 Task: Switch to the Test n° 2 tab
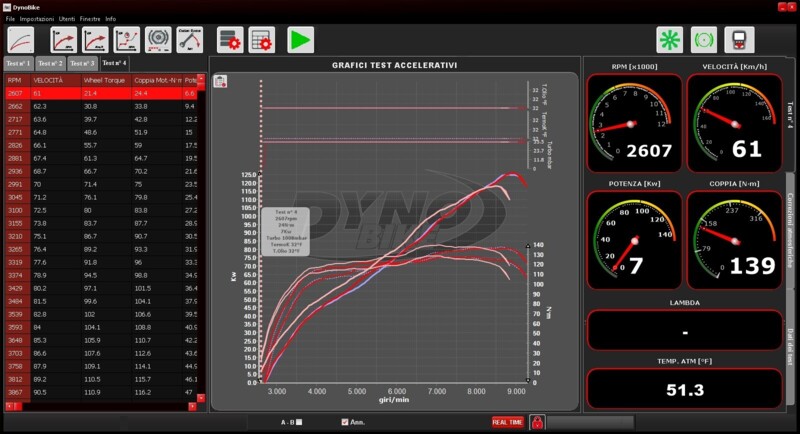click(x=51, y=63)
